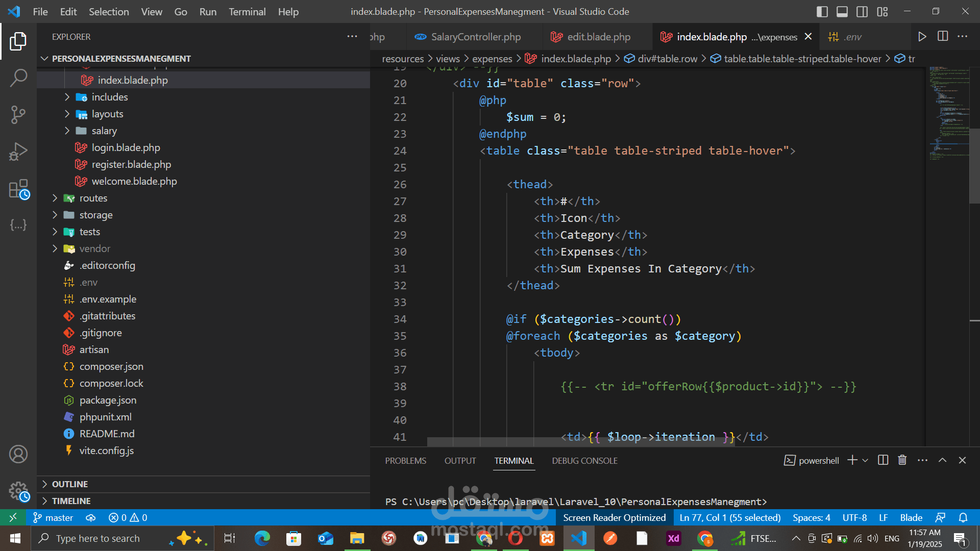This screenshot has height=551, width=980.
Task: Toggle the secondary side bar layout button
Action: click(x=862, y=11)
